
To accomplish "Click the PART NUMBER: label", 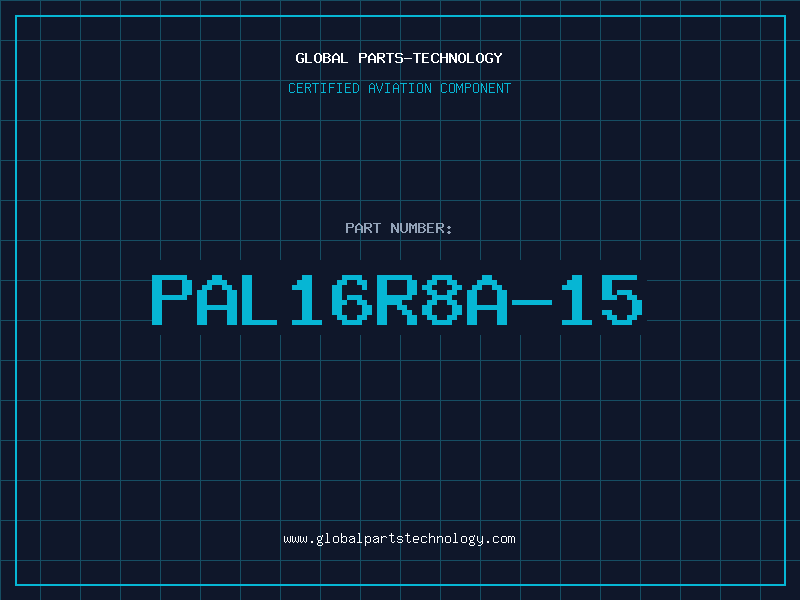I will pos(399,228).
